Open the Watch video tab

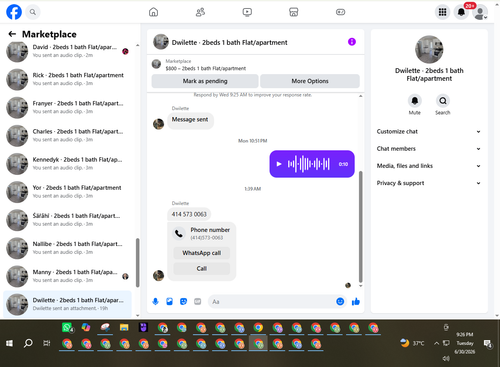point(247,12)
